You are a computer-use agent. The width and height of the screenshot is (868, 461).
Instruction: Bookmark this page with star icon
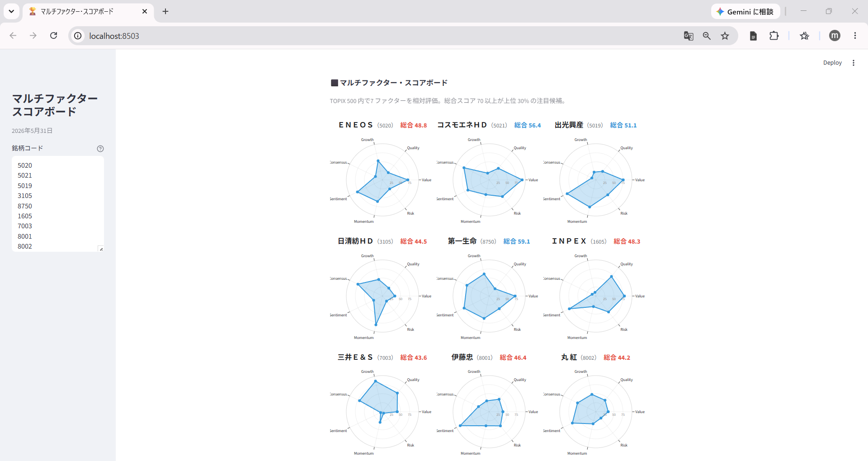click(x=725, y=36)
